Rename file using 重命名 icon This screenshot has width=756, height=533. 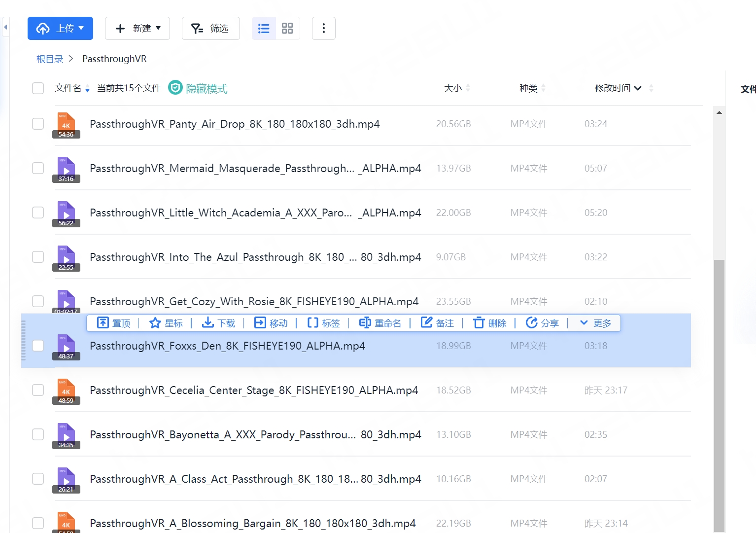point(365,323)
